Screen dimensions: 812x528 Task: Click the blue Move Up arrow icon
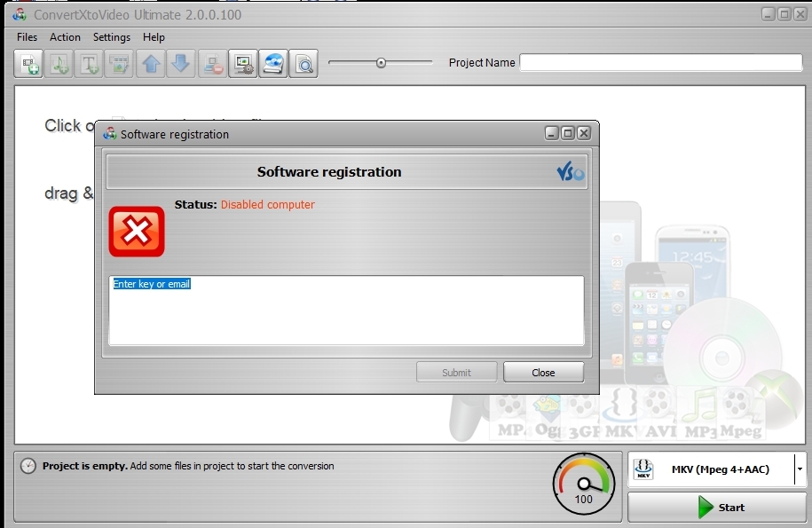point(151,64)
